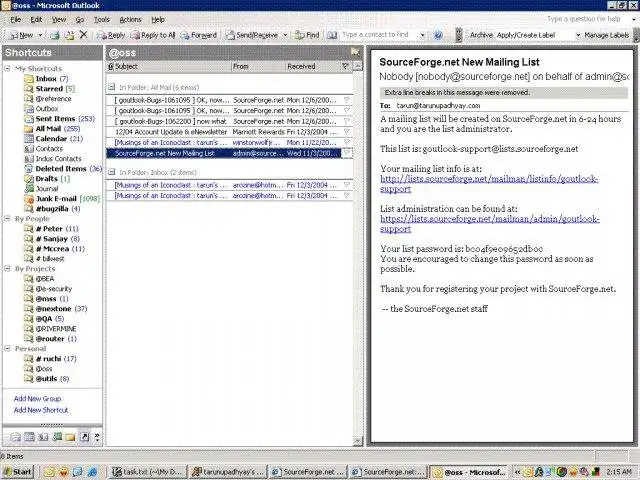Collapse the My Shortcuts group
The width and height of the screenshot is (640, 480).
click(7, 68)
